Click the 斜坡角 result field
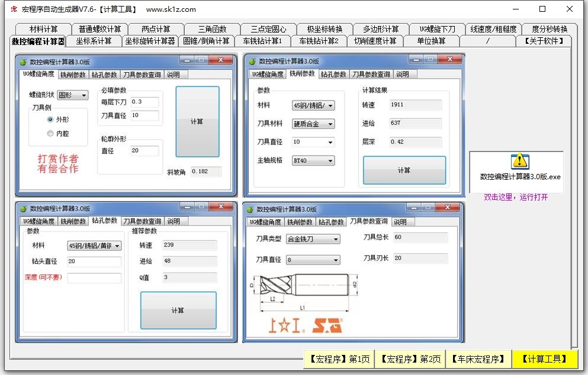This screenshot has width=588, height=375. pos(206,172)
